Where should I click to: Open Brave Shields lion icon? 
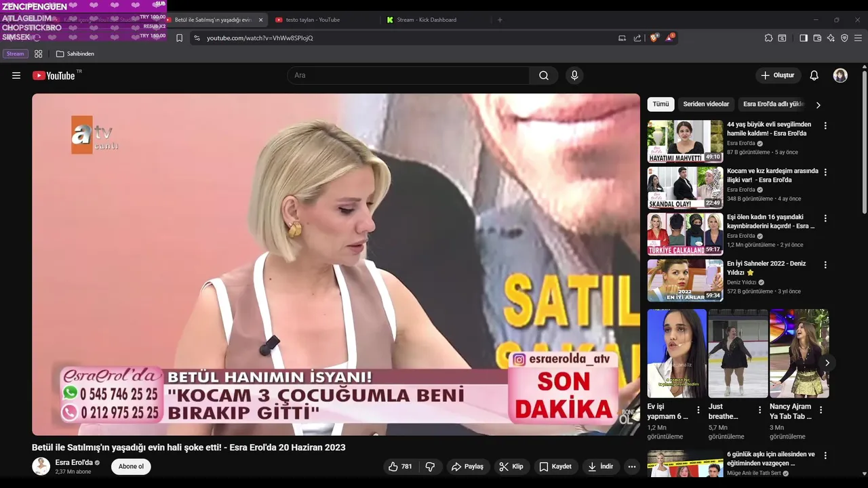pos(654,38)
